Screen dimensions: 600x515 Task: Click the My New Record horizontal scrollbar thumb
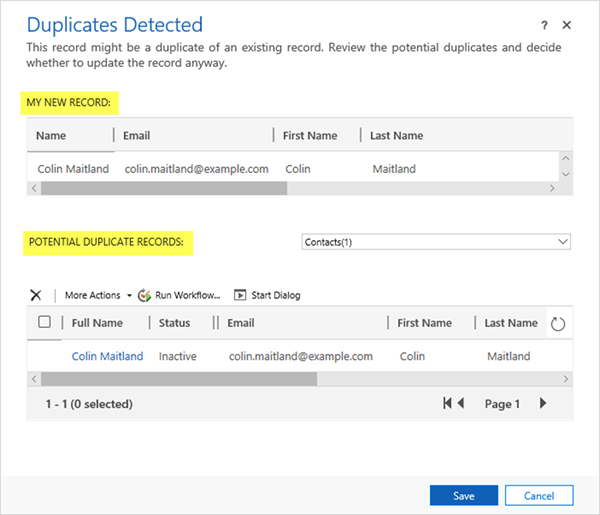pyautogui.click(x=165, y=188)
